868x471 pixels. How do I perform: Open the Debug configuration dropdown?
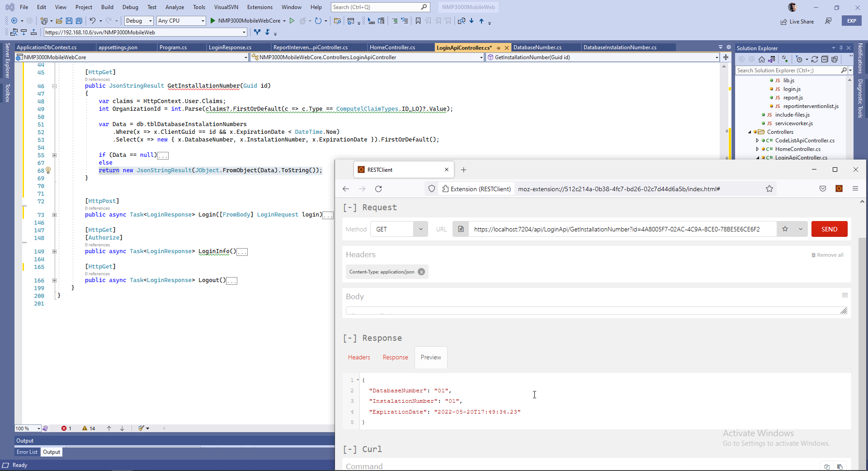pyautogui.click(x=139, y=21)
